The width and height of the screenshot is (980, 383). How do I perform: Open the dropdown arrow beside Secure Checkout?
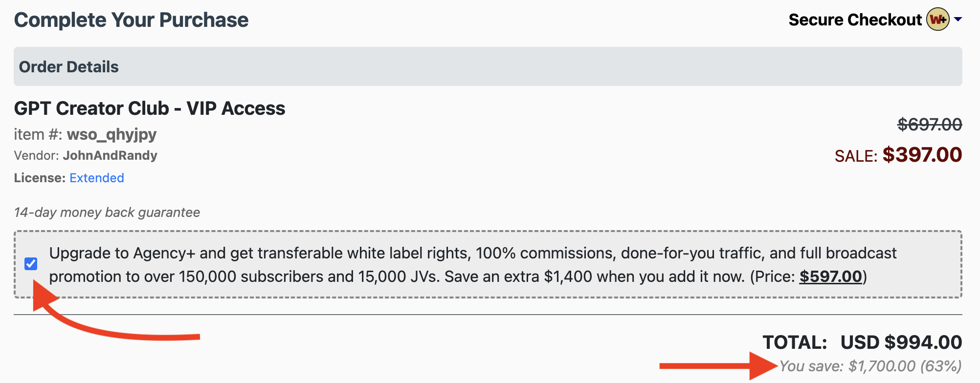pos(958,20)
